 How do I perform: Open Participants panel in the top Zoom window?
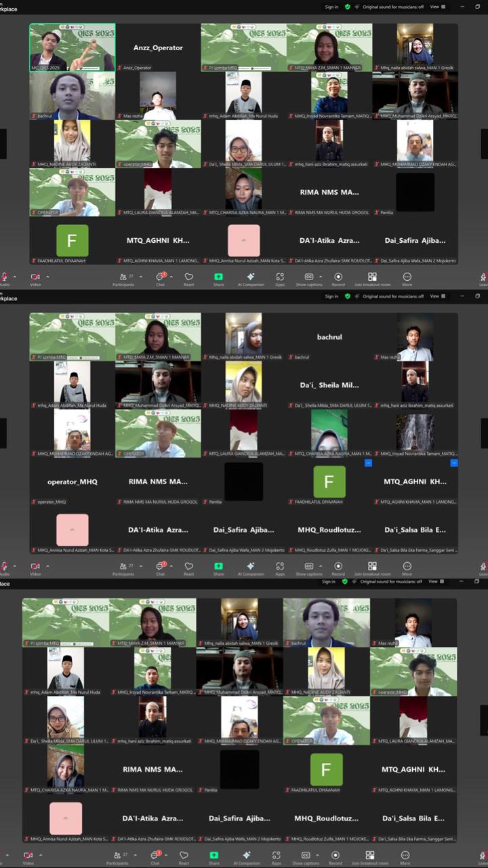(x=123, y=278)
